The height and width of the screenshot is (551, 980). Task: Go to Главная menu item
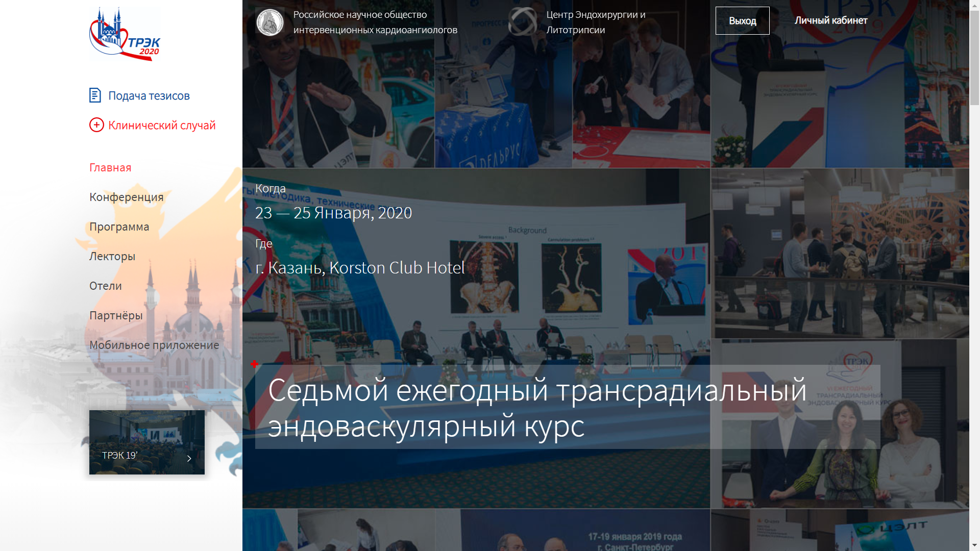tap(110, 168)
